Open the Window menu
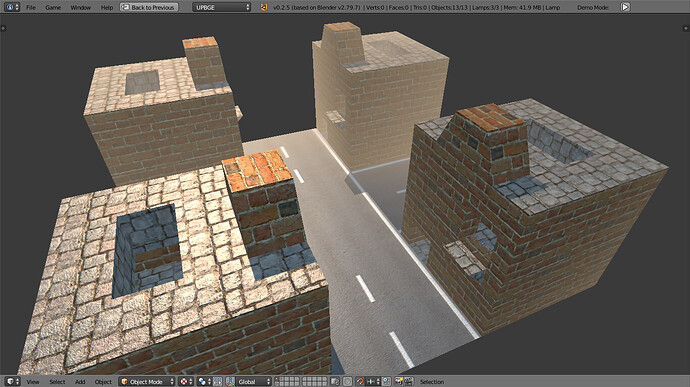 point(81,7)
